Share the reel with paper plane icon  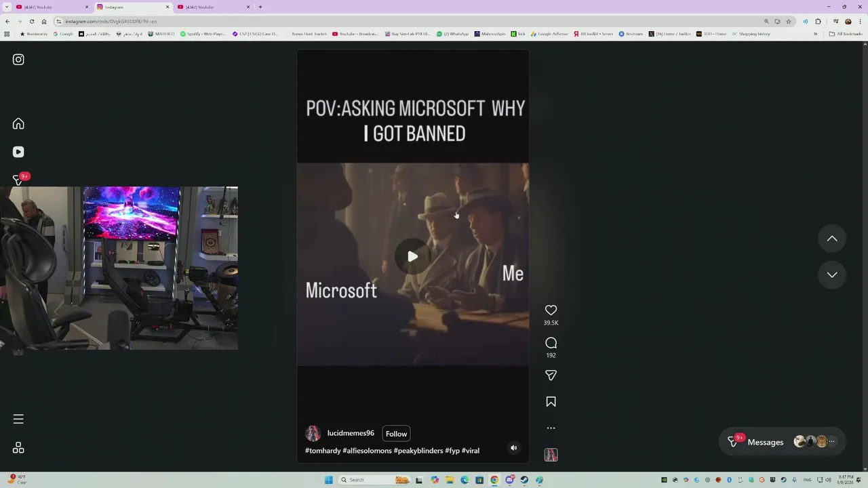[551, 375]
